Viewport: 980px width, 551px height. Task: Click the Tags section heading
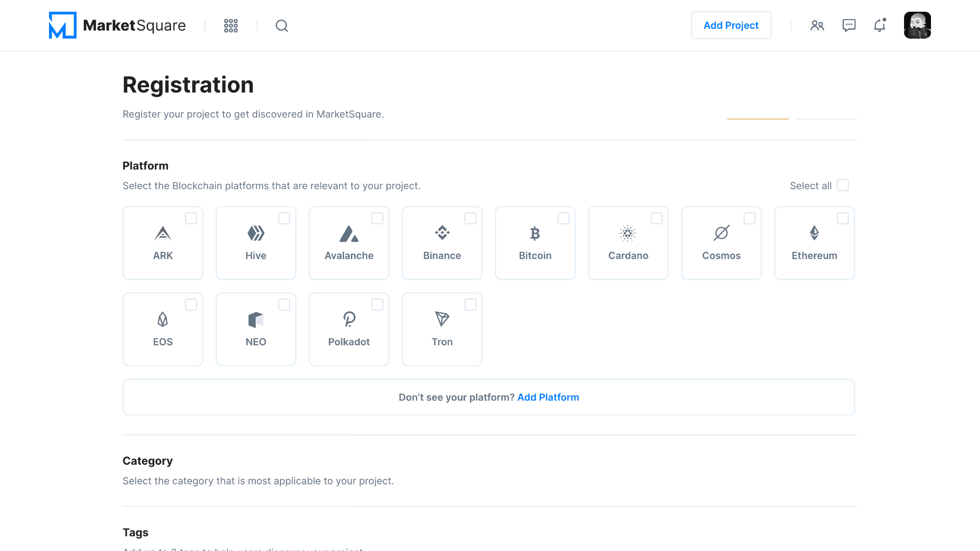pos(135,532)
